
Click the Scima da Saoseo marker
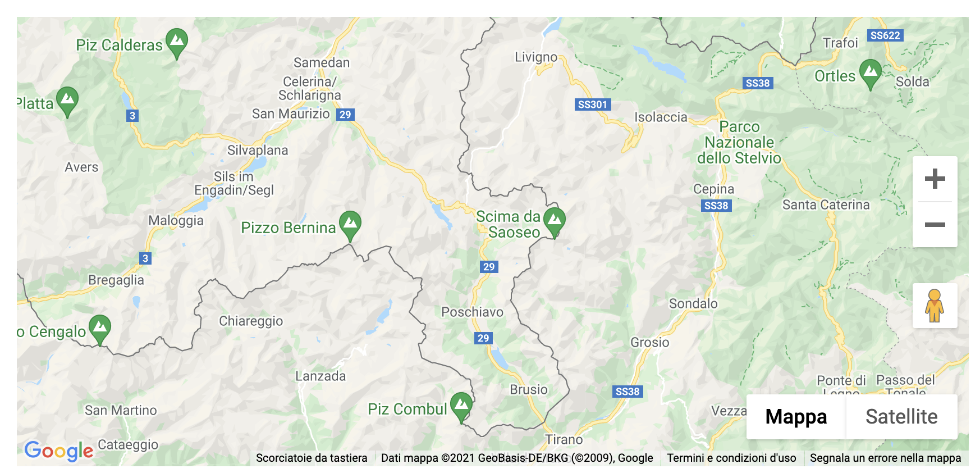click(555, 223)
